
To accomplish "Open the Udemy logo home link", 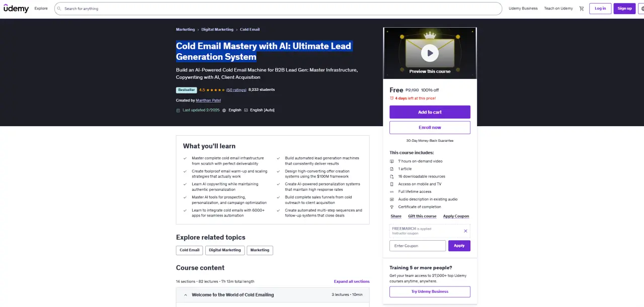I will [x=16, y=9].
